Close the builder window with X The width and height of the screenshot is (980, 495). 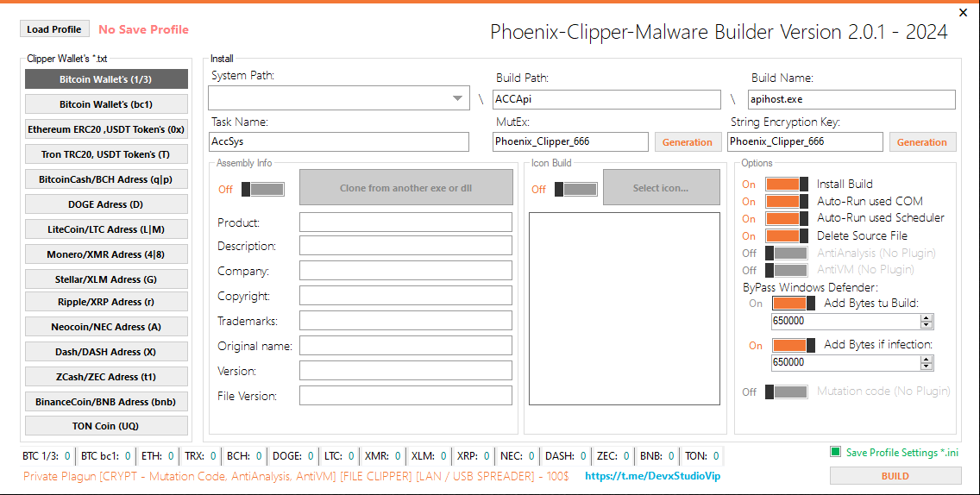(x=963, y=12)
